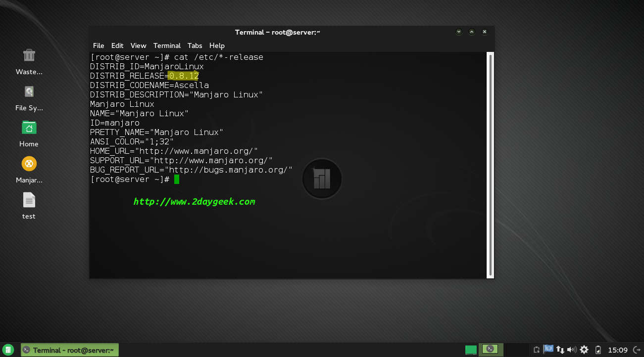Open the Terminal menu in menu bar
Screen dimensions: 644x357
167,45
